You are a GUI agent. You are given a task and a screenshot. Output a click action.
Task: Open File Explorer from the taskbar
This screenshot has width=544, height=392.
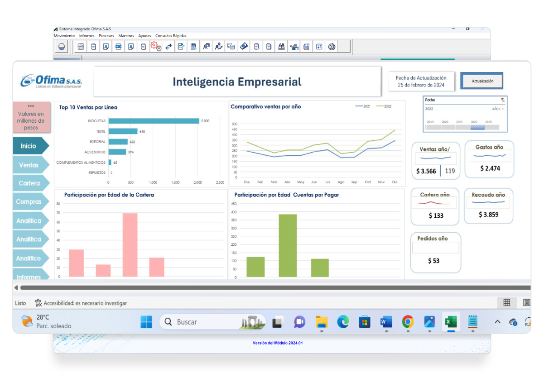(321, 322)
